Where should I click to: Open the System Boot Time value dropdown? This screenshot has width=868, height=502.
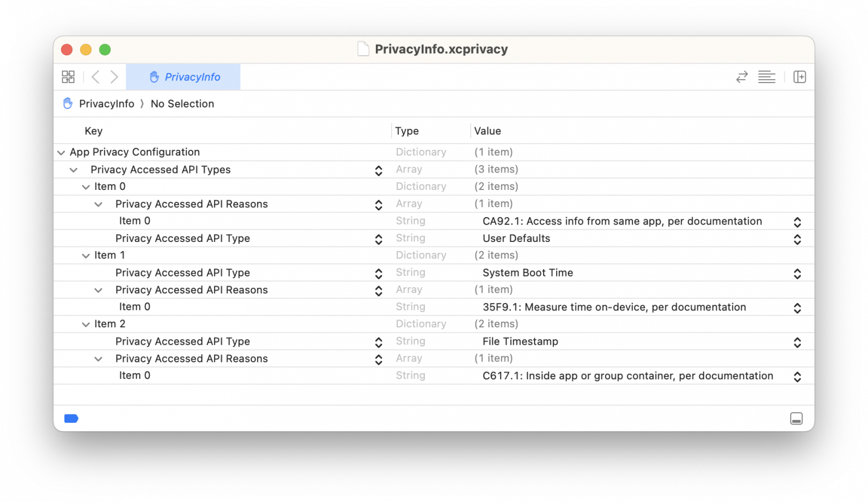(797, 273)
